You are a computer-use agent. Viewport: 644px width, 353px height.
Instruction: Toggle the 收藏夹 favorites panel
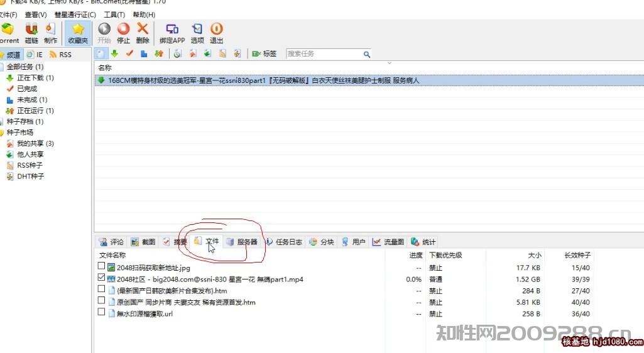[78, 33]
